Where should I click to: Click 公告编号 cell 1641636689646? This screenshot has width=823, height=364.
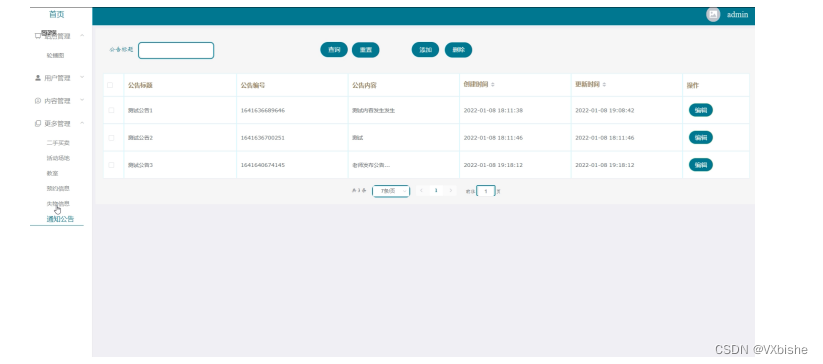(x=263, y=110)
